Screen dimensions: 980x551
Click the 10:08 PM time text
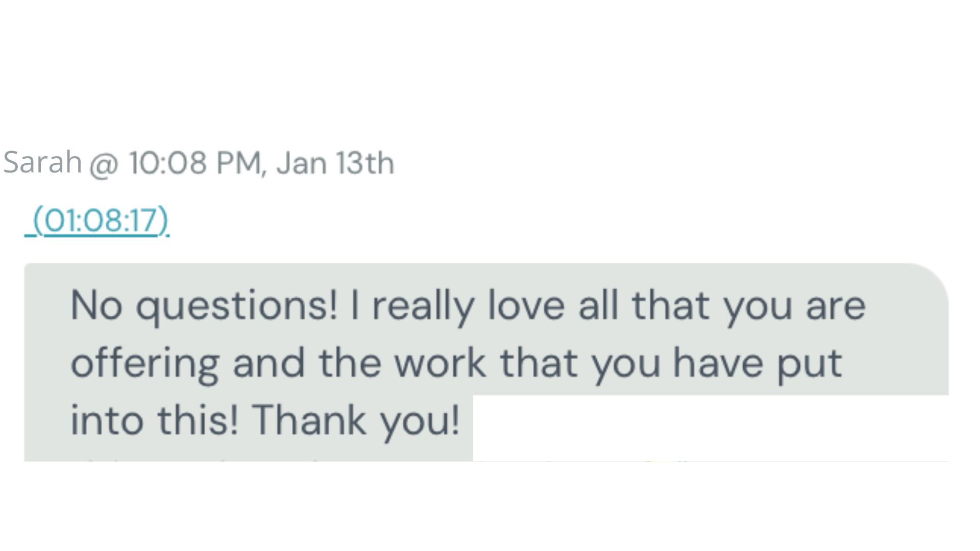click(194, 163)
